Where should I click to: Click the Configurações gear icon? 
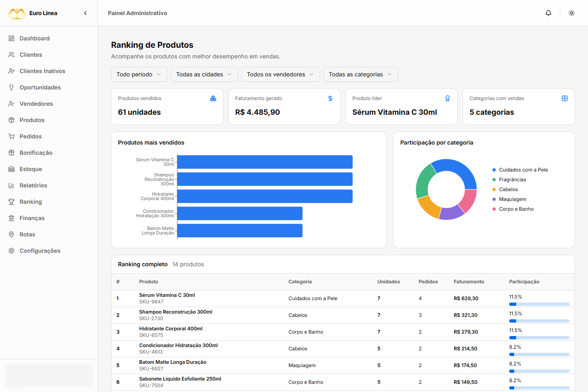[x=11, y=251]
